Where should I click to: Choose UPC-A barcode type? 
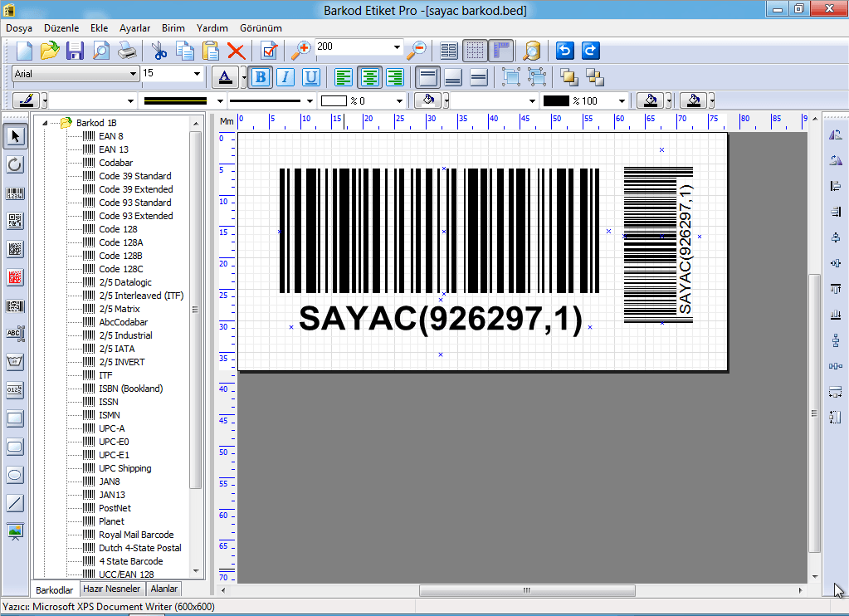click(111, 428)
